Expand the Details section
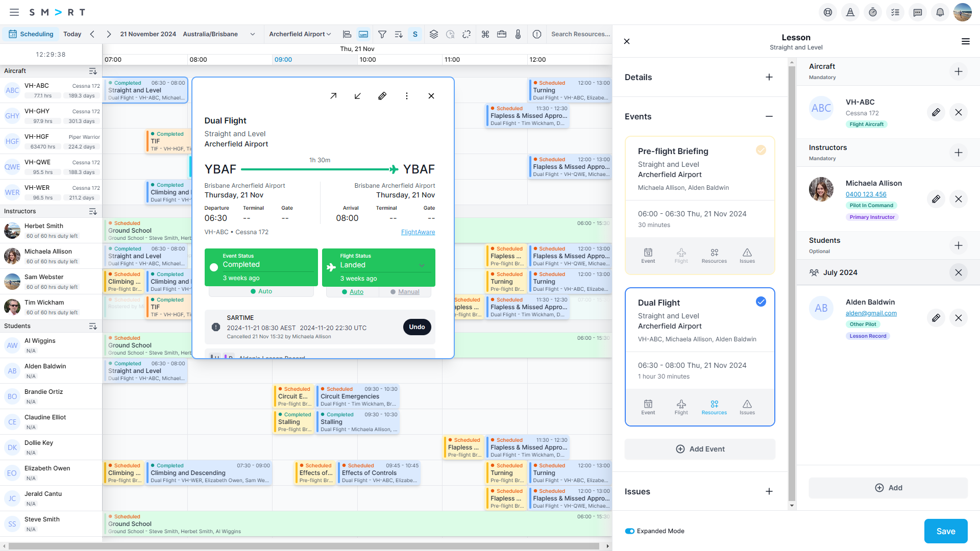The height and width of the screenshot is (551, 980). (x=769, y=77)
